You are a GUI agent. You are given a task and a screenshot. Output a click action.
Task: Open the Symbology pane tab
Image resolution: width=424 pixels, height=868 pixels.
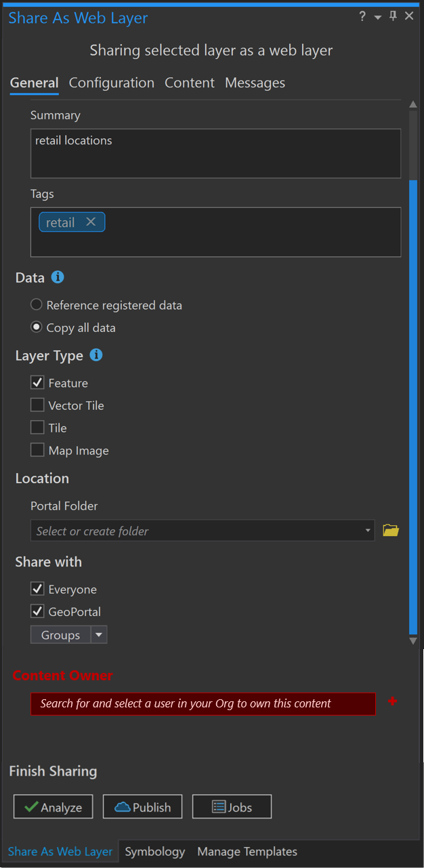(154, 852)
